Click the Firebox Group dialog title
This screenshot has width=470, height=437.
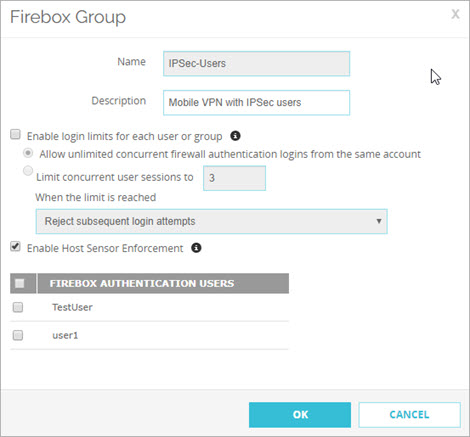tap(68, 17)
